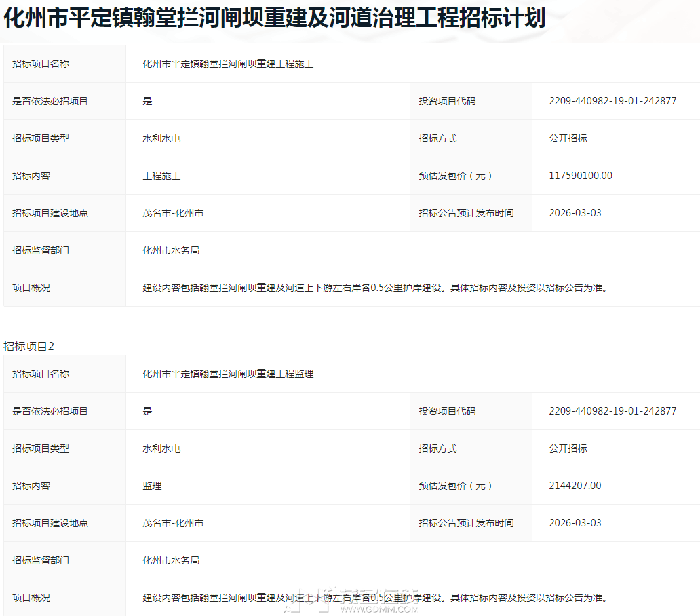Screen dimensions: 700x616
Task: Click project name 化州市平定镇翰堂拦河闸坝重建工程施工
Action: coord(228,64)
